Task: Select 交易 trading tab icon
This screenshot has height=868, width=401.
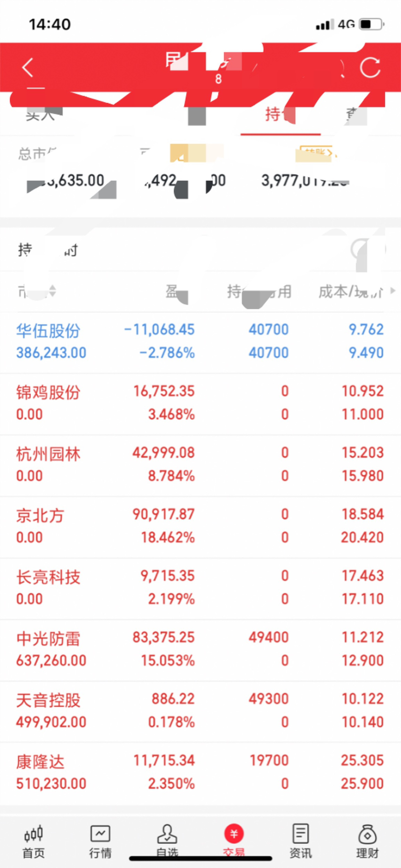Action: coord(234,834)
